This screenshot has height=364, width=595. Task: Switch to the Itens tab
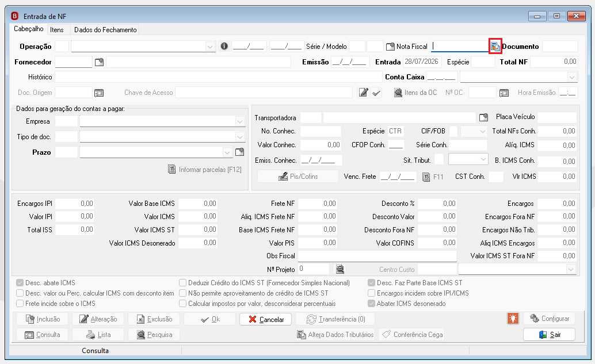57,29
